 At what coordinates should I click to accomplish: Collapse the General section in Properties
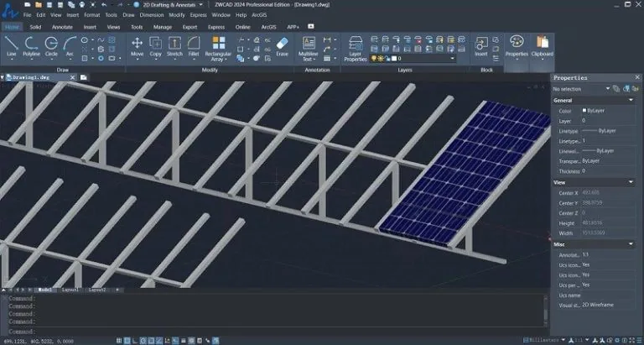631,100
